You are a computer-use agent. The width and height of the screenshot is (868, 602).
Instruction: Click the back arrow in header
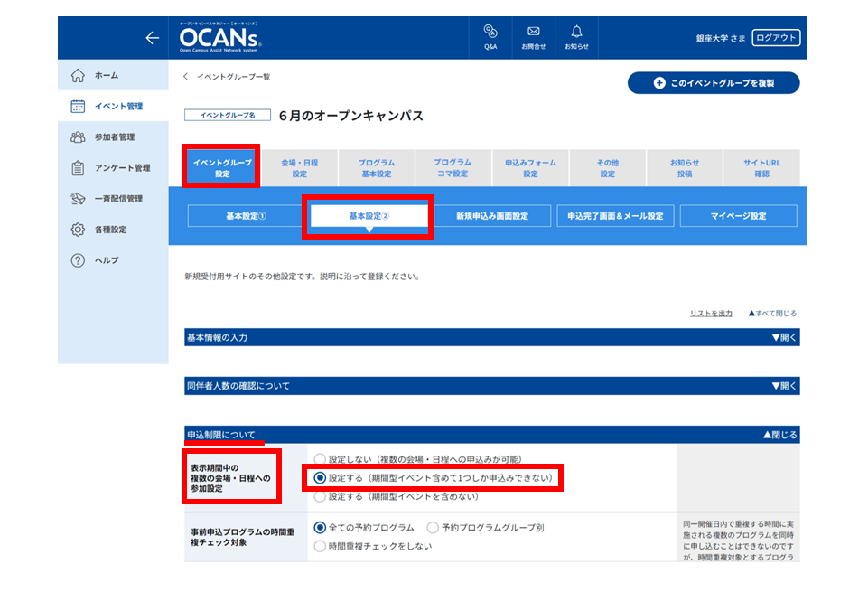click(153, 38)
